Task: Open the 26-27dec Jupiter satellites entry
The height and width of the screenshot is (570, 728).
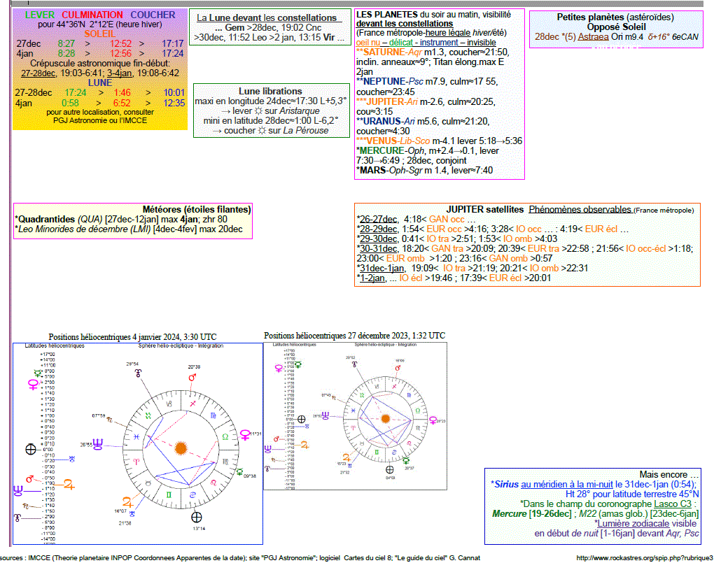Action: (378, 220)
